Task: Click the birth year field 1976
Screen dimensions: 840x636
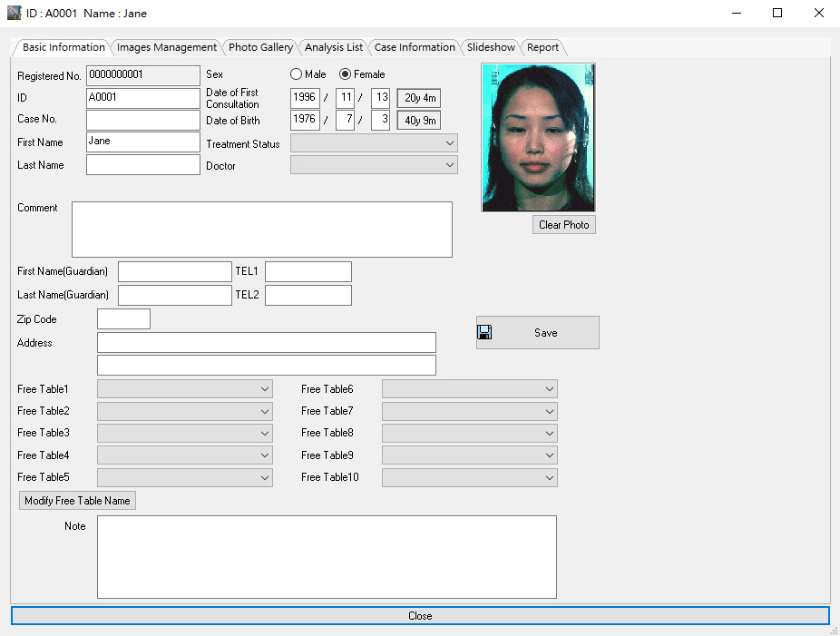Action: point(305,120)
